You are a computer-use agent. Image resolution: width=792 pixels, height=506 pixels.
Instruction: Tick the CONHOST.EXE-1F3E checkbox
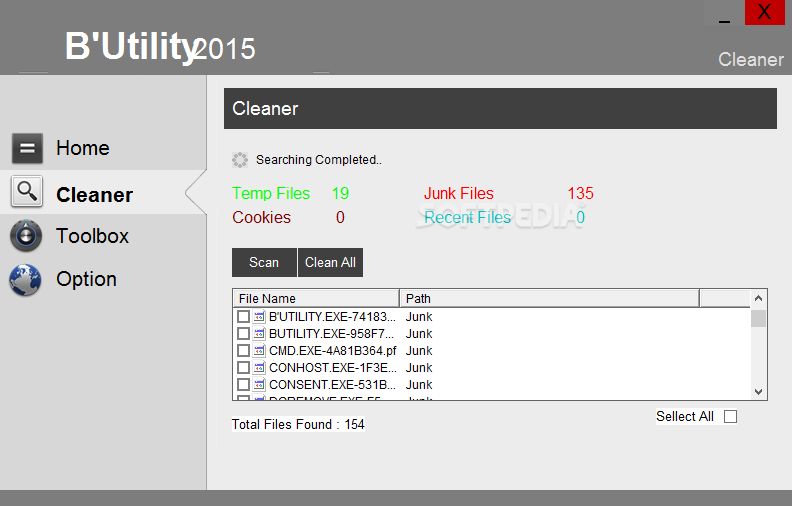(x=243, y=368)
